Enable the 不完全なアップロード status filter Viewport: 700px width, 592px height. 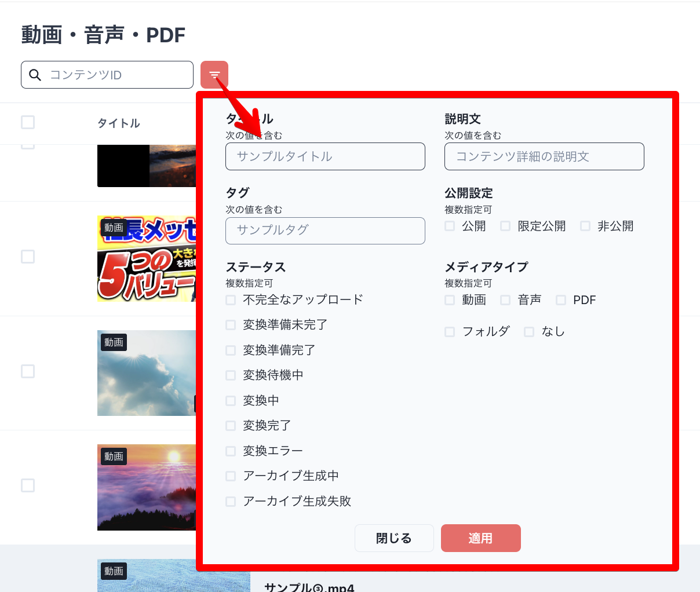point(230,299)
